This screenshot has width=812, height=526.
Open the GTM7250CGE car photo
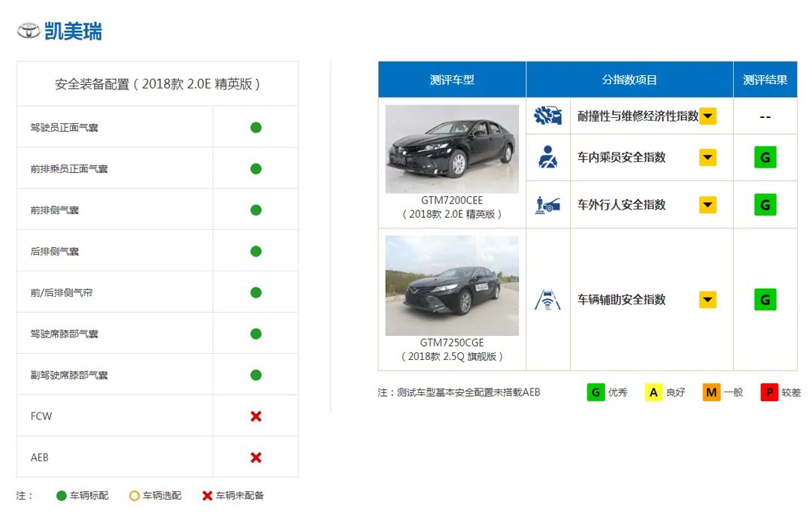point(452,286)
